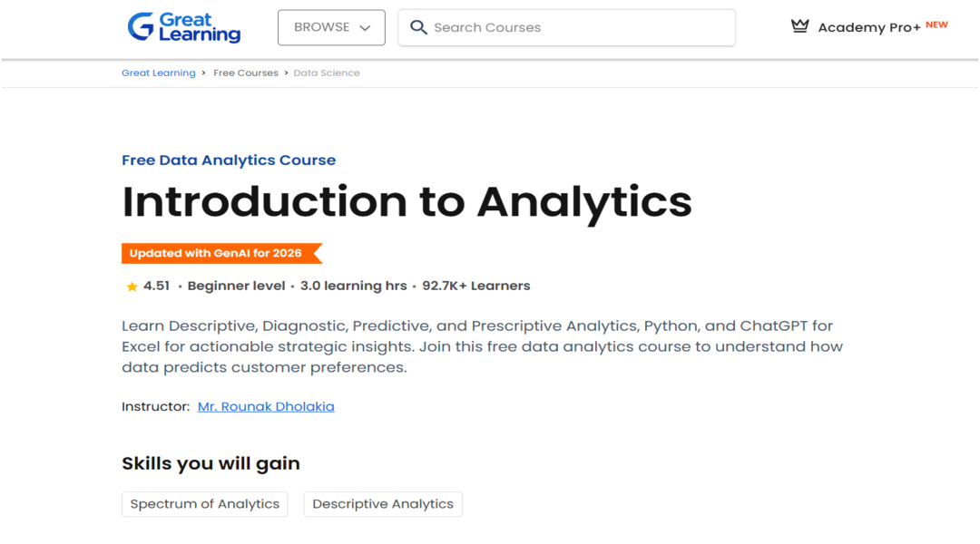Click the BROWSE chevron arrow

click(365, 28)
